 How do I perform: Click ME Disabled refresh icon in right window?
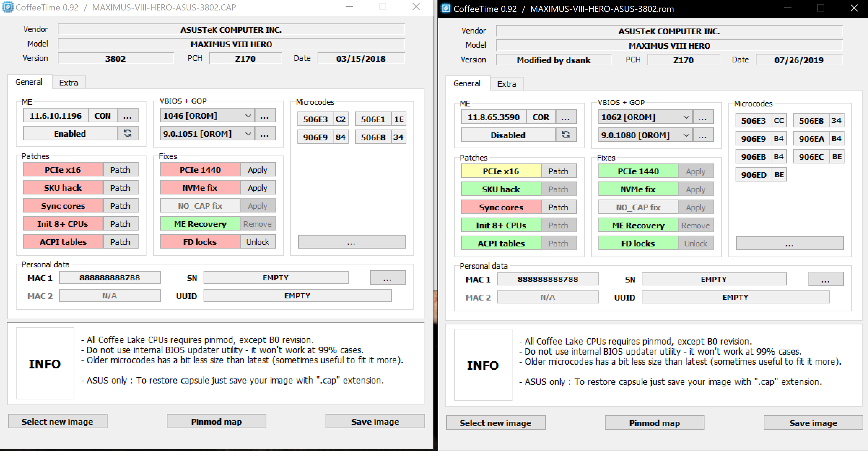point(566,135)
